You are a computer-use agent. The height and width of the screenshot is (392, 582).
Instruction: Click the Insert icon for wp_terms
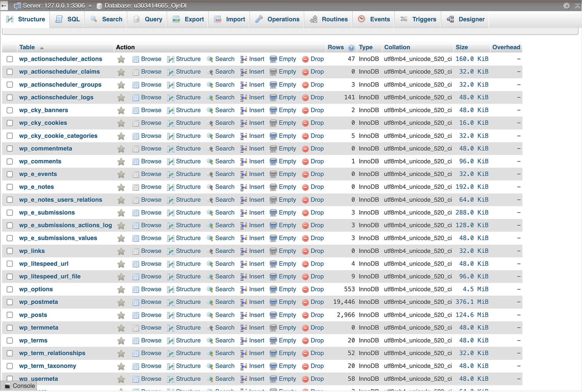pos(243,341)
